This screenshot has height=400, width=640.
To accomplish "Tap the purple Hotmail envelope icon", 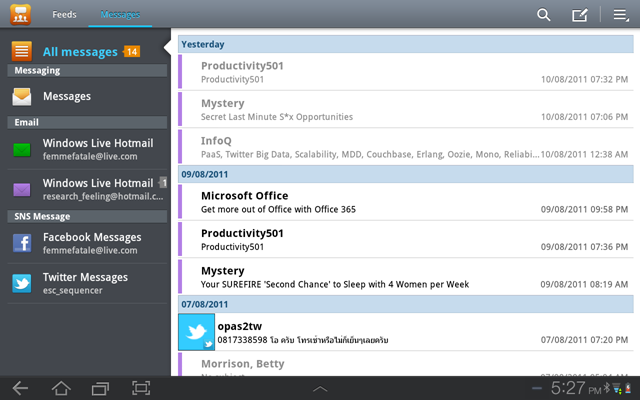I will coord(22,190).
